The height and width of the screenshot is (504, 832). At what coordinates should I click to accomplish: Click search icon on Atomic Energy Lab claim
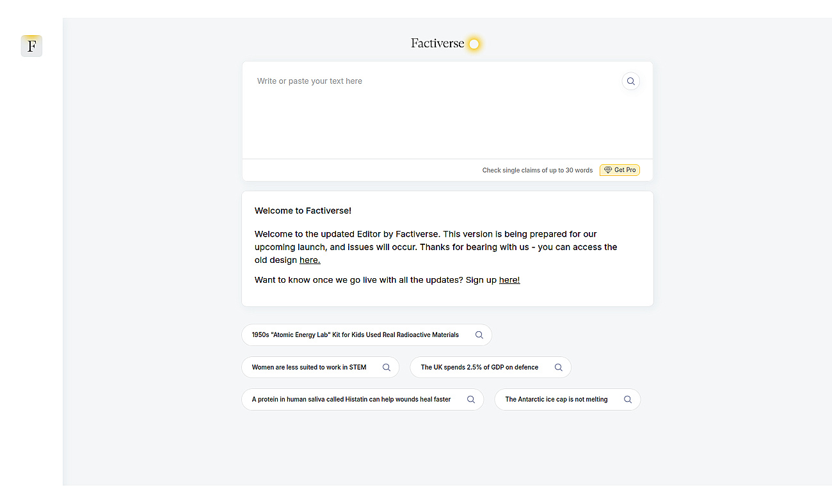coord(479,335)
